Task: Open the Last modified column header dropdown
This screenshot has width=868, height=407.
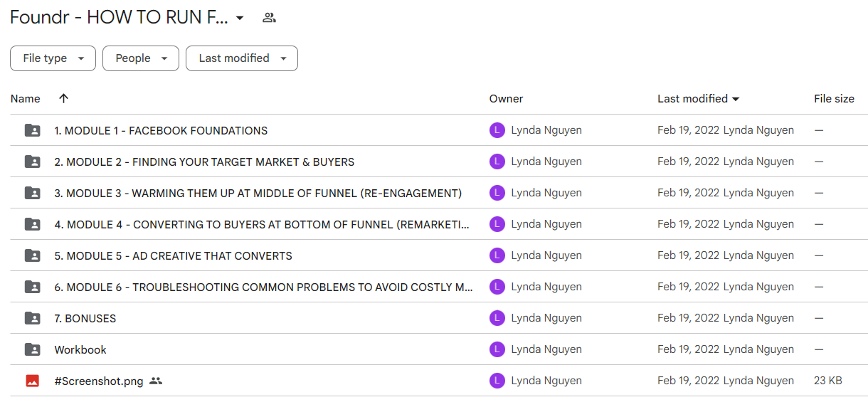Action: pos(736,99)
